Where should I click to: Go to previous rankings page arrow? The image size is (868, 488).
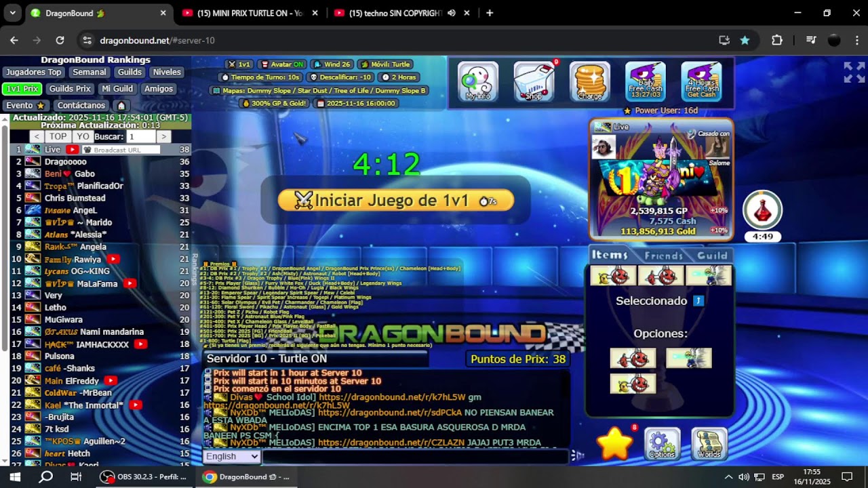tap(37, 137)
